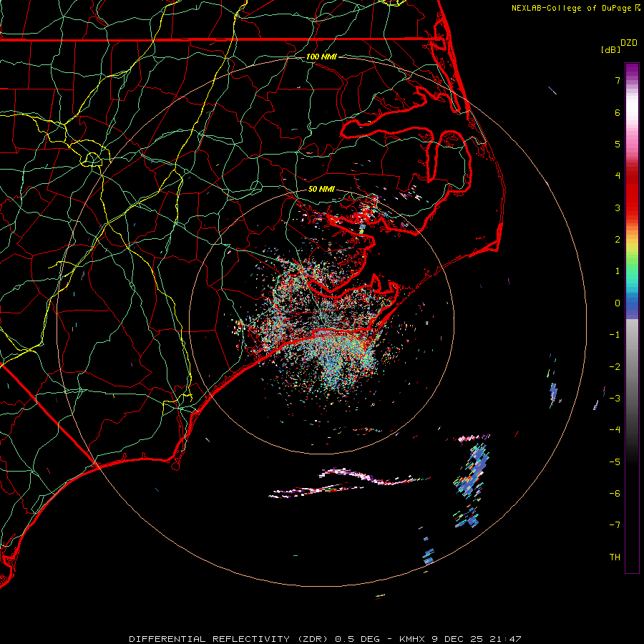Click the 0 legend value
The image size is (644, 644).
[x=618, y=303]
